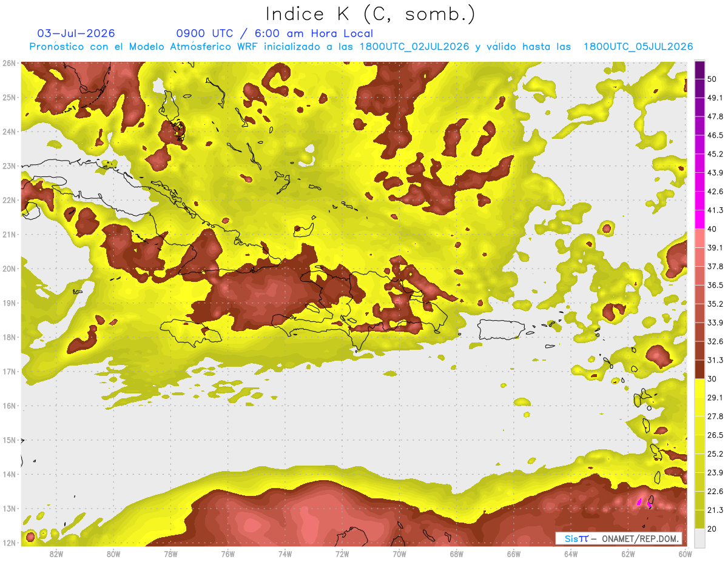This screenshot has width=728, height=562.
Task: Click the "70W" longitude label
Action: point(399,554)
